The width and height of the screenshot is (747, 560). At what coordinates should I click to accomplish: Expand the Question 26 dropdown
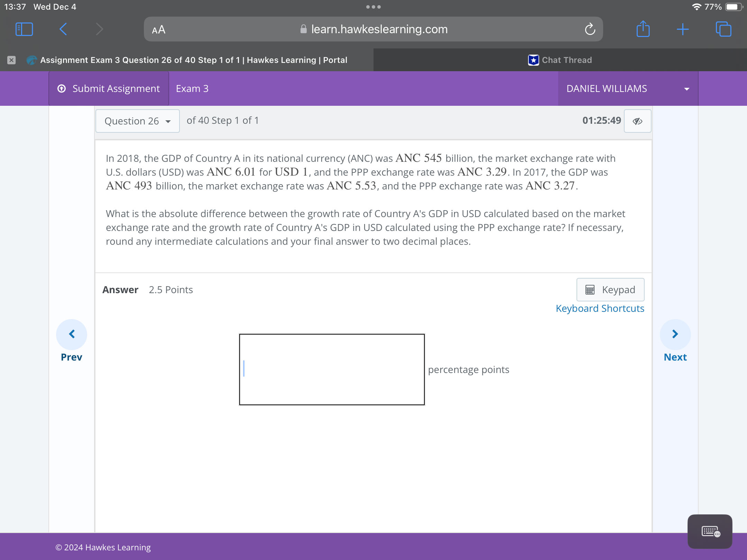click(x=138, y=121)
